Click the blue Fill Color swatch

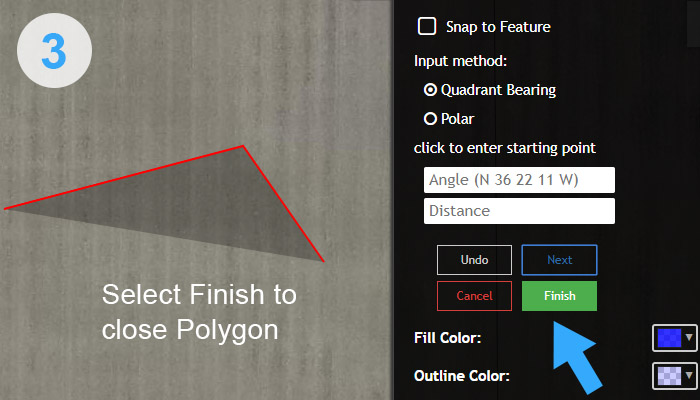coord(670,338)
